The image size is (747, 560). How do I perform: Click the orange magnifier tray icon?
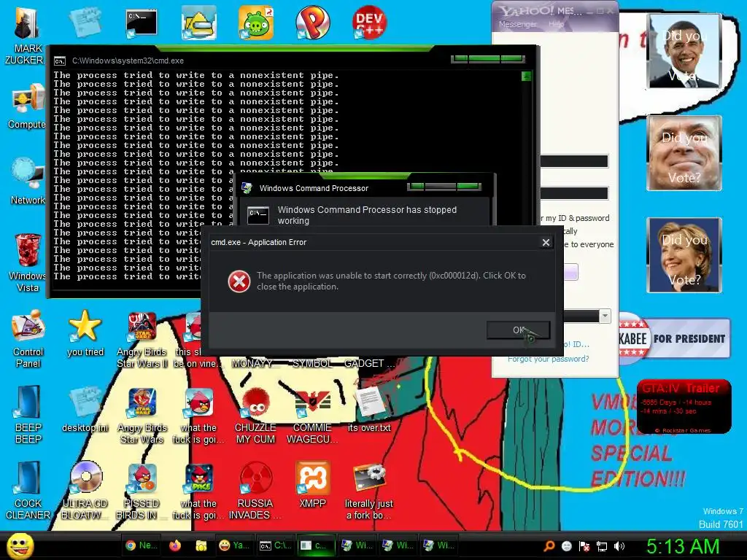point(549,546)
